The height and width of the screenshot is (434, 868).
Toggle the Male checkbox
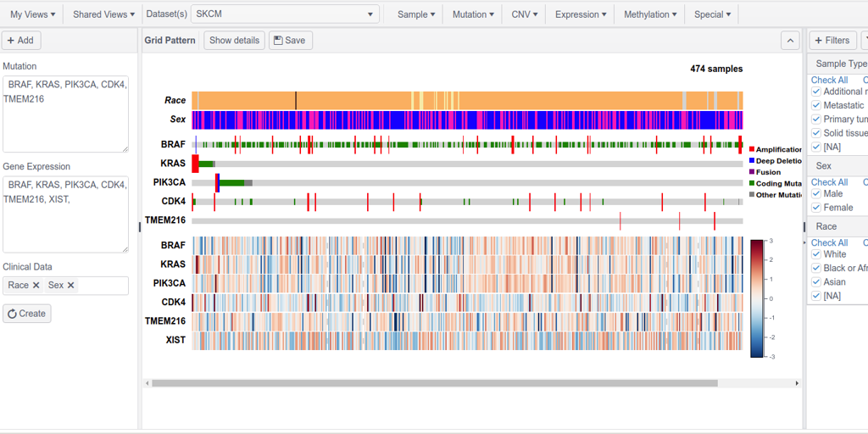pyautogui.click(x=816, y=194)
